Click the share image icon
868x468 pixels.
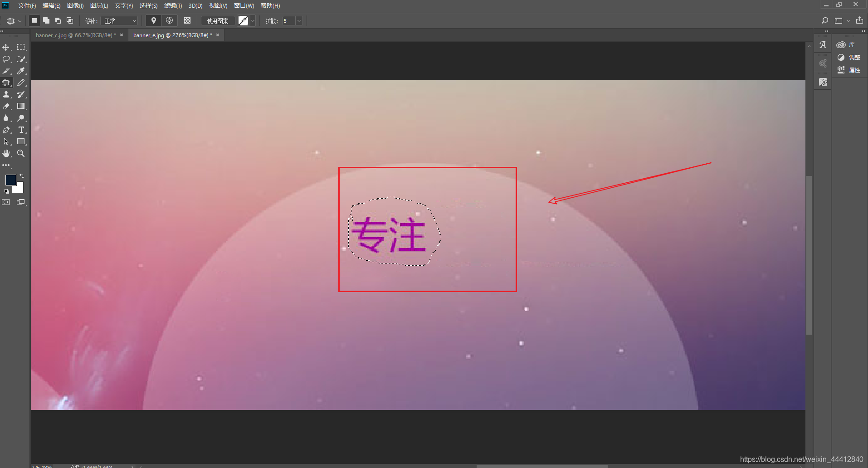(x=859, y=20)
